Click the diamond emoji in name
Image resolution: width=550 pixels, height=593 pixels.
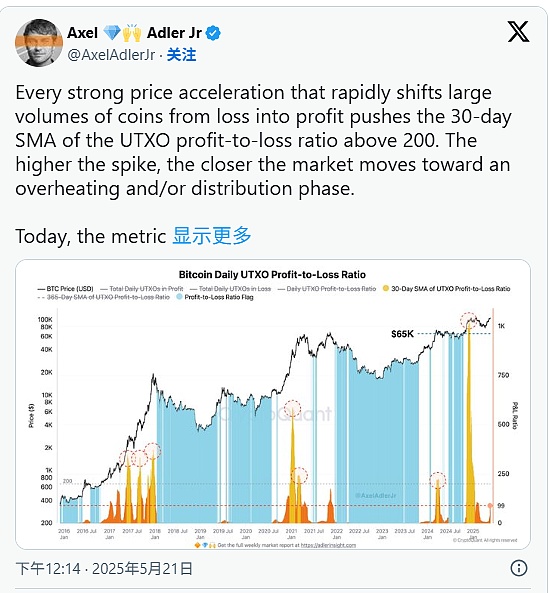tap(112, 33)
